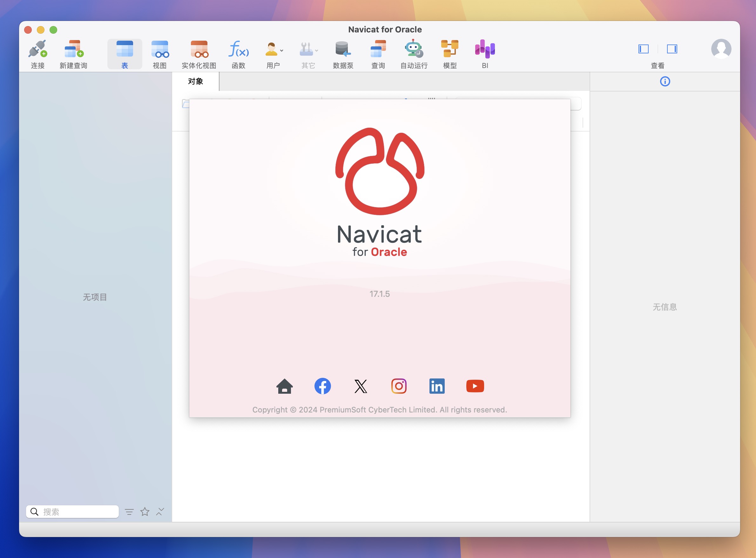Click the collapse arrows icon beside star
This screenshot has height=558, width=756.
click(160, 512)
